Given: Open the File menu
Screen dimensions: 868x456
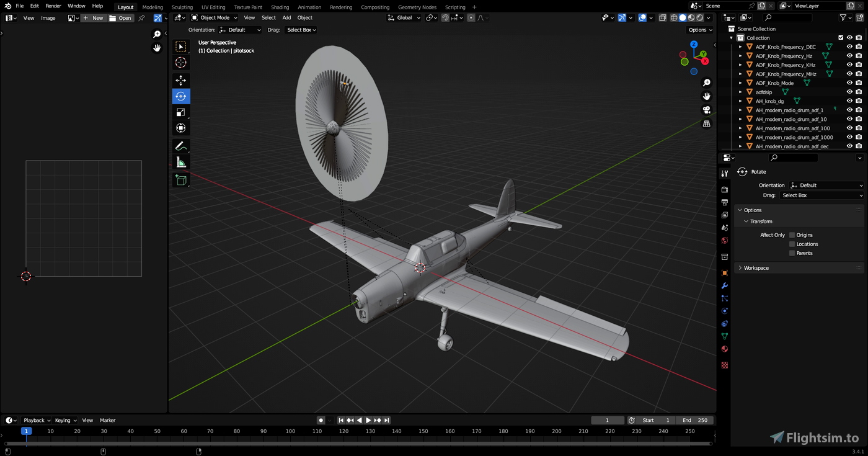Looking at the screenshot, I should (x=20, y=6).
